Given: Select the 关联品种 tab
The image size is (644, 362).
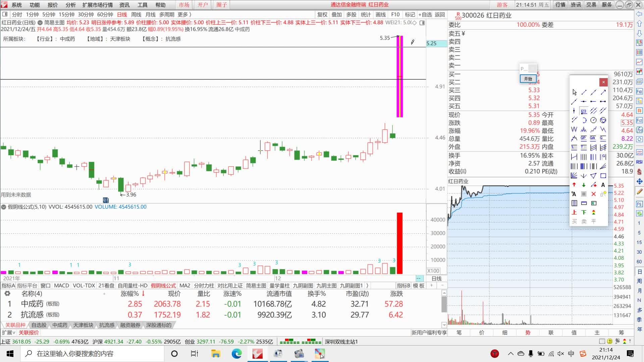Looking at the screenshot, I should (x=15, y=325).
